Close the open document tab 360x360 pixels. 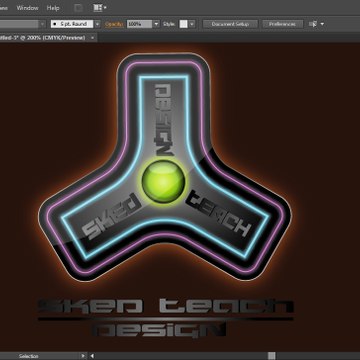[93, 38]
